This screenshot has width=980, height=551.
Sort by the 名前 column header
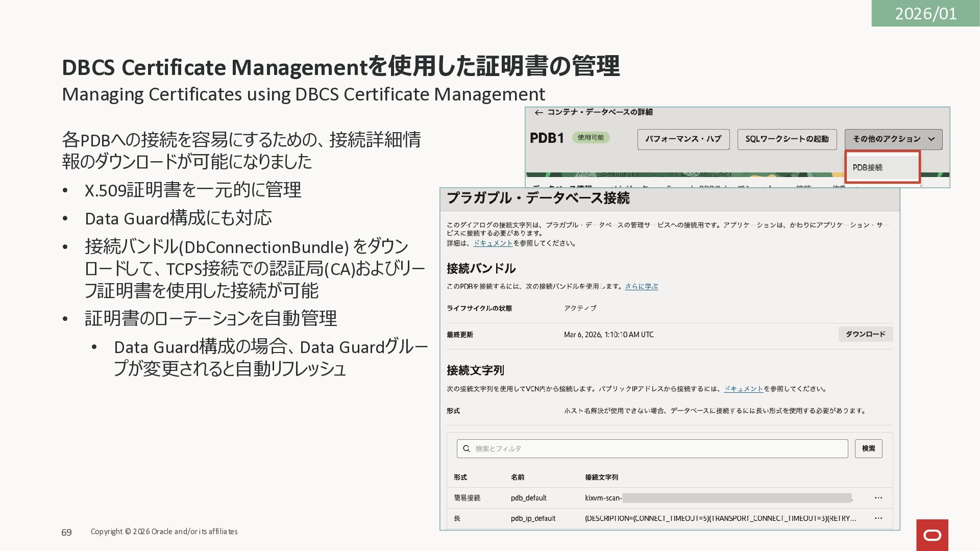(x=518, y=478)
